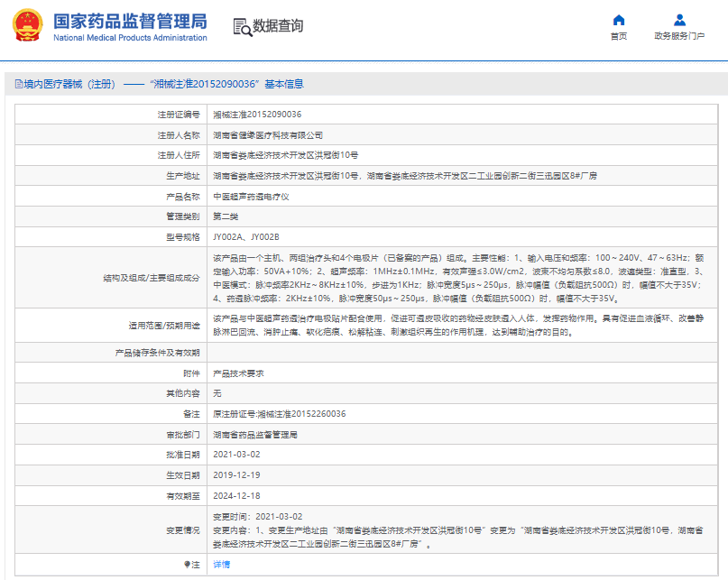Go to 首页 via house icon
The height and width of the screenshot is (580, 728).
point(619,20)
